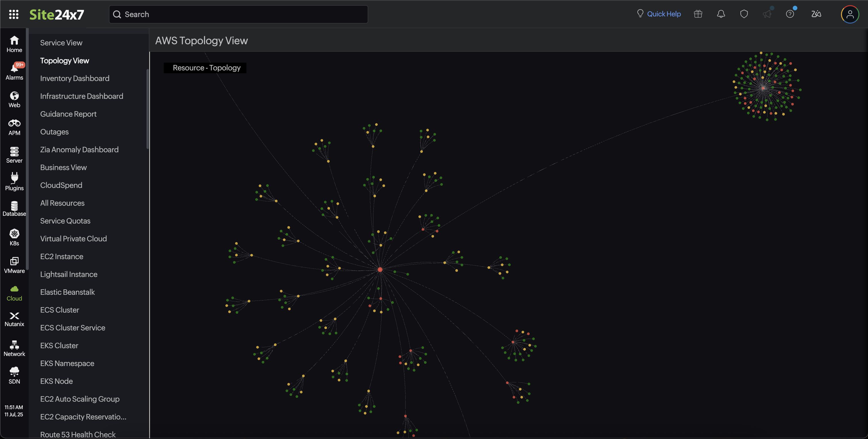
Task: Click into the Search input field
Action: (238, 14)
